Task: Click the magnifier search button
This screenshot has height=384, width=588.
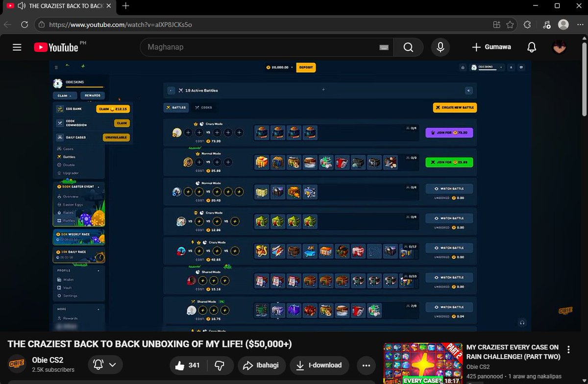Action: [408, 47]
